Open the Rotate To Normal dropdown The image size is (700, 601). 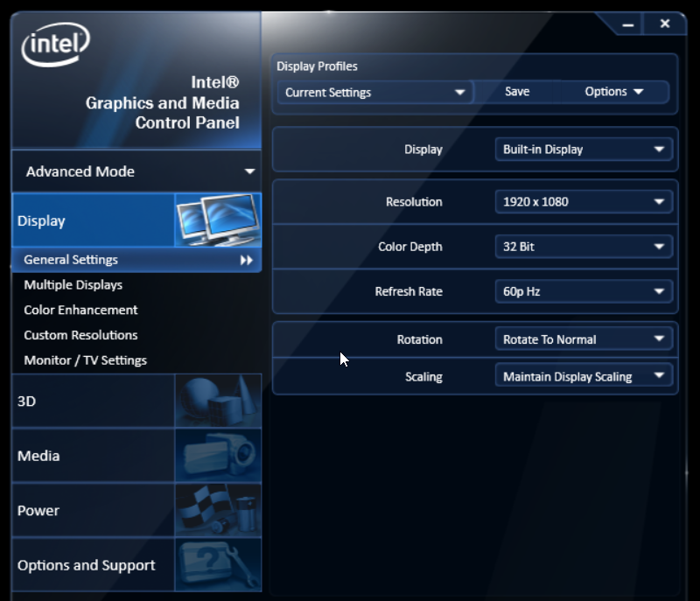pyautogui.click(x=584, y=339)
